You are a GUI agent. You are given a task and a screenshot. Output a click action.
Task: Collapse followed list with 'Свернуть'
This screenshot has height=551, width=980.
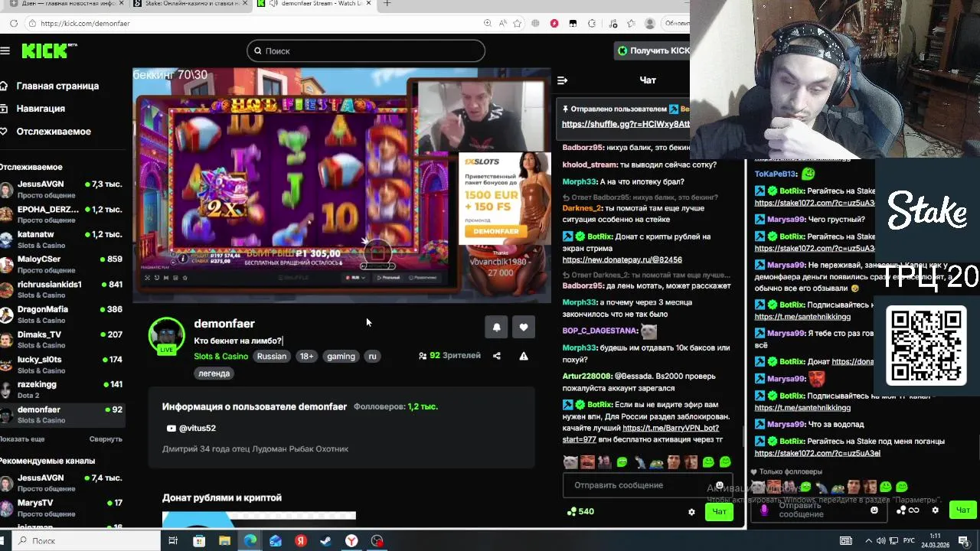pos(106,439)
